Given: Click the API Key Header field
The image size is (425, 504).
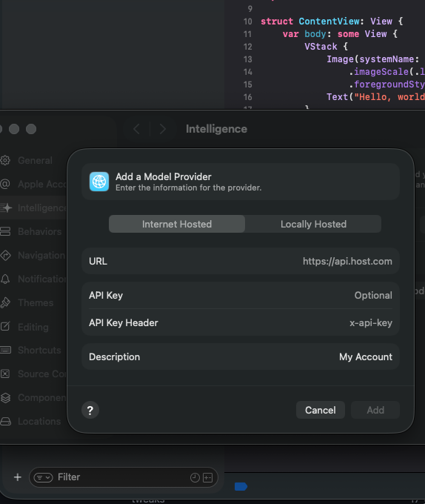Looking at the screenshot, I should 241,322.
